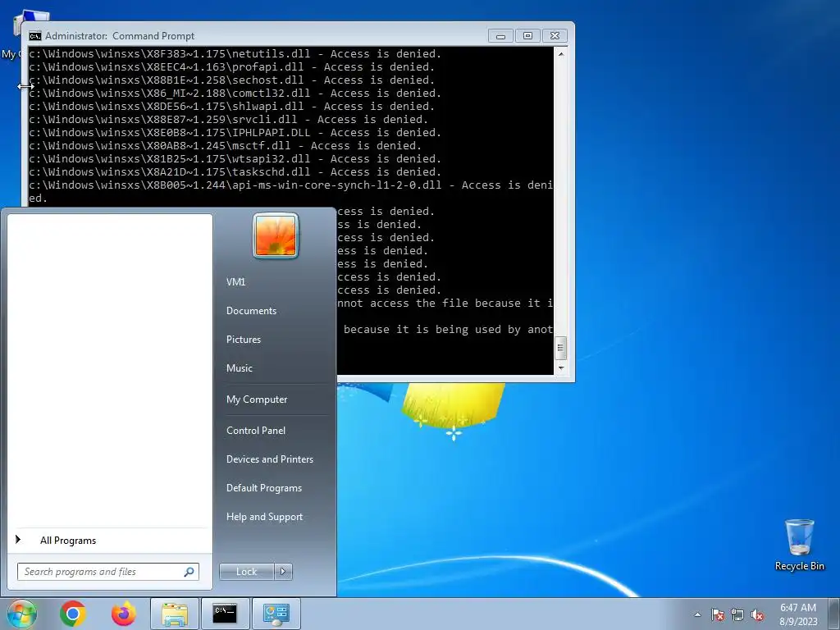Click the IPHLPAPI.DLL access denied line
This screenshot has height=630, width=840.
(235, 132)
